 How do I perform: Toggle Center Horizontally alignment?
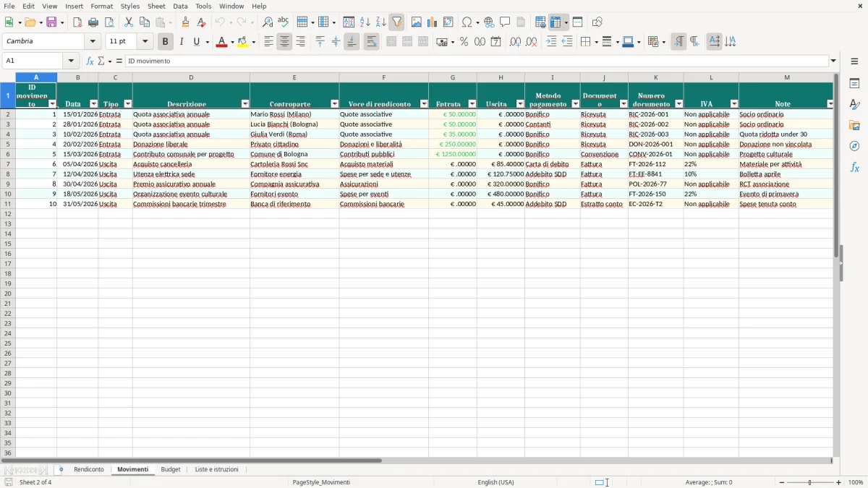point(284,42)
